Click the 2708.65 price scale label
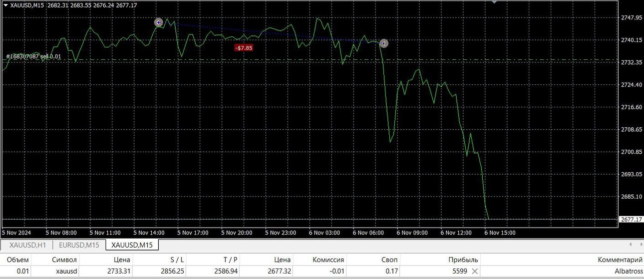 click(631, 130)
